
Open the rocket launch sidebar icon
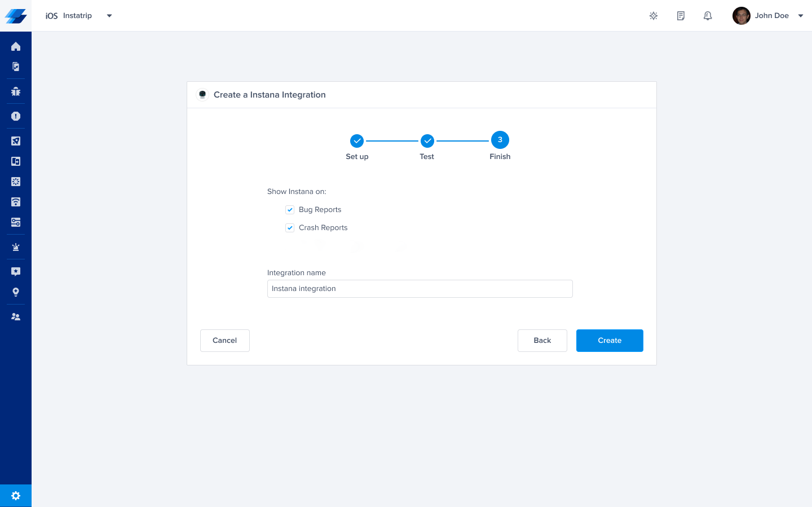pyautogui.click(x=16, y=141)
